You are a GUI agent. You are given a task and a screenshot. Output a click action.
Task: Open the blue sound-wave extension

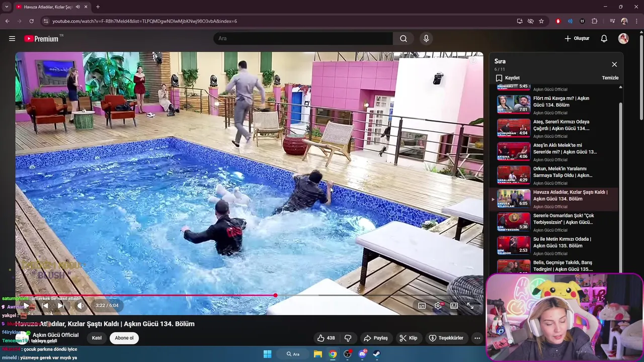tap(570, 21)
